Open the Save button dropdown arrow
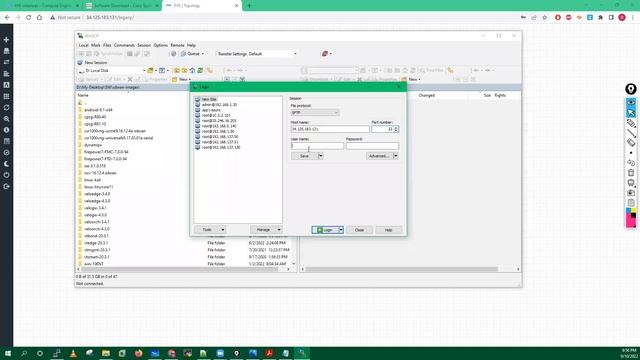This screenshot has width=640, height=360. tap(320, 156)
